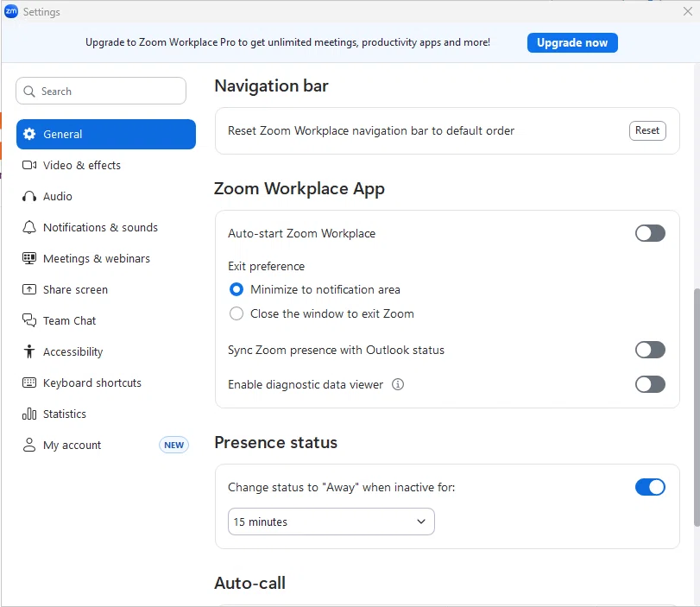Select the Audio headphones icon
Screen dimensions: 700x607
point(29,197)
